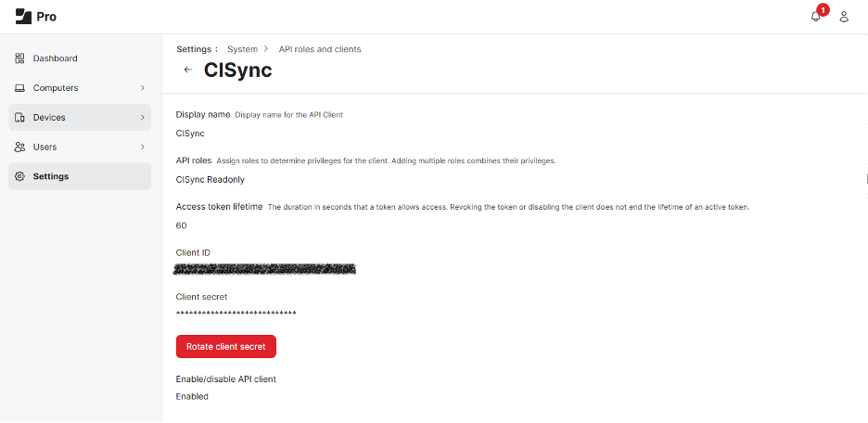Screen dimensions: 868x423
Task: Click the Devices icon in sidebar
Action: pyautogui.click(x=19, y=118)
